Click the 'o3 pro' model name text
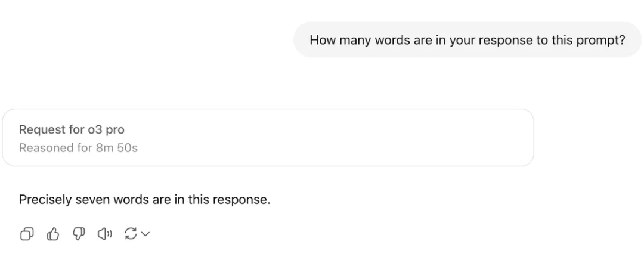 coord(106,130)
